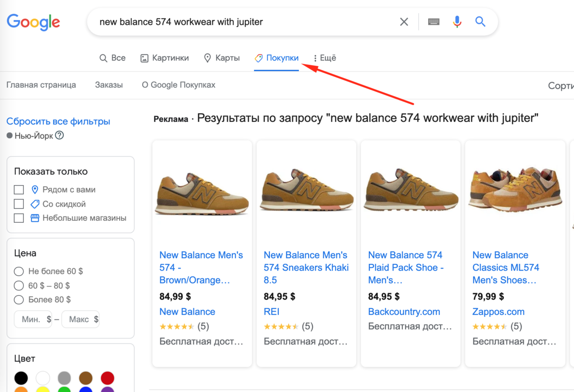The image size is (574, 392).
Task: Click the Zappos.com seller link
Action: point(498,312)
